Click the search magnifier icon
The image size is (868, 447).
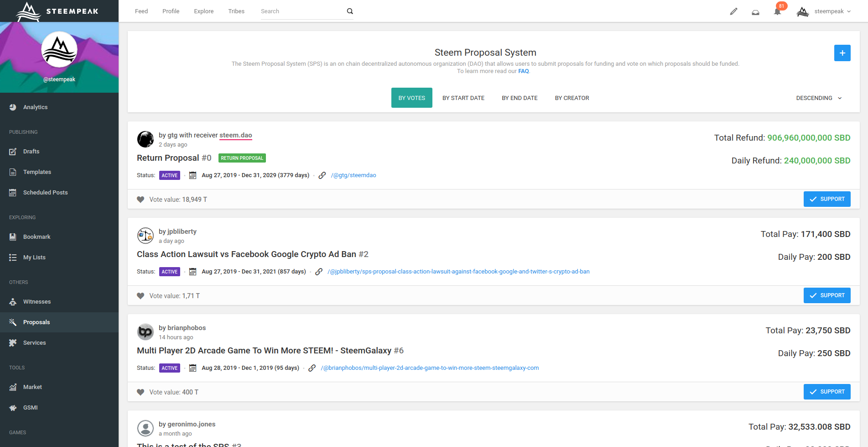[x=350, y=11]
